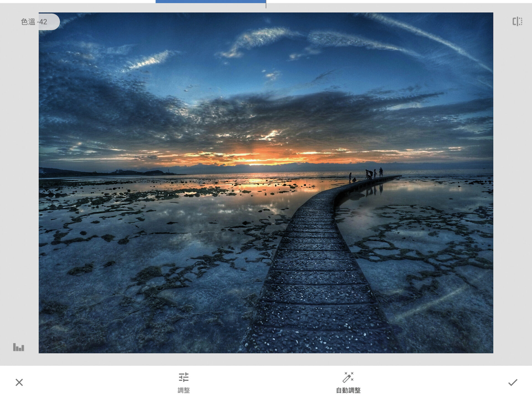The height and width of the screenshot is (399, 532).
Task: Open the histogram icon
Action: [19, 347]
